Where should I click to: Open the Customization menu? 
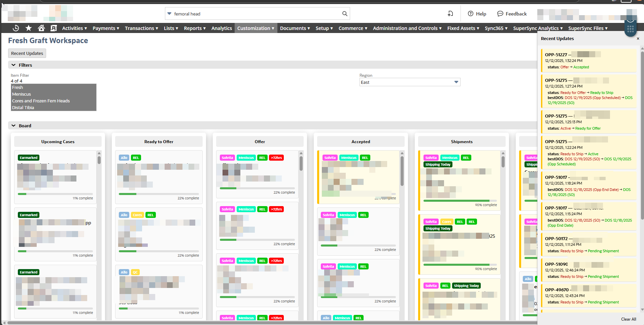pyautogui.click(x=256, y=28)
